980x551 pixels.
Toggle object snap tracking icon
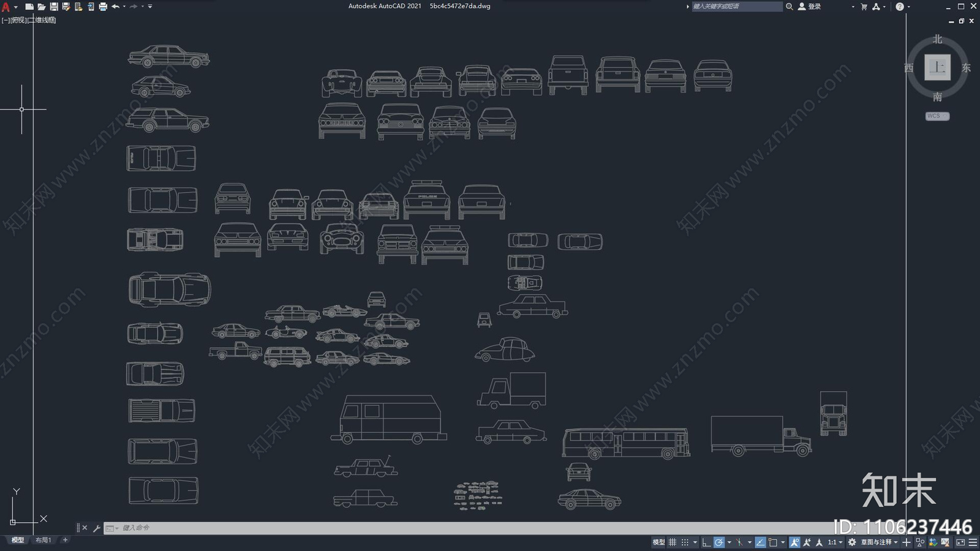click(x=760, y=542)
